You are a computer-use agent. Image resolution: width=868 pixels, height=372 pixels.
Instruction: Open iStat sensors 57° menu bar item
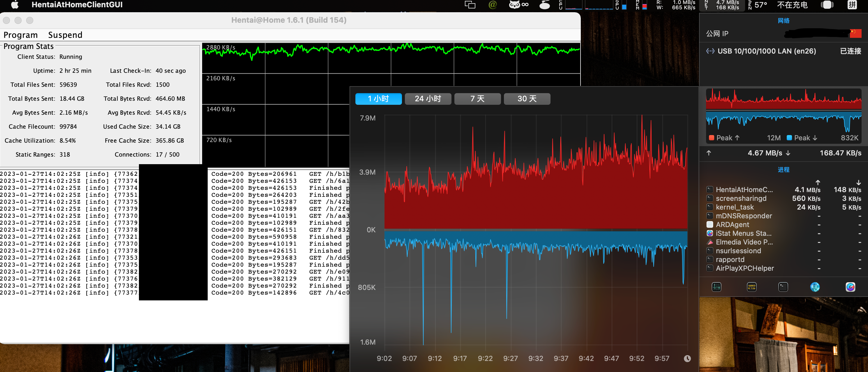pyautogui.click(x=758, y=5)
